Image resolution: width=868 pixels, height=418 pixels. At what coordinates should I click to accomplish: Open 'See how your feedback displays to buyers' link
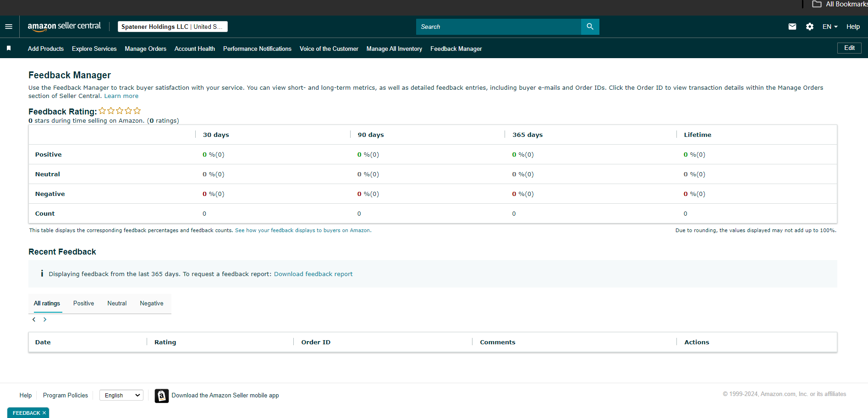302,230
